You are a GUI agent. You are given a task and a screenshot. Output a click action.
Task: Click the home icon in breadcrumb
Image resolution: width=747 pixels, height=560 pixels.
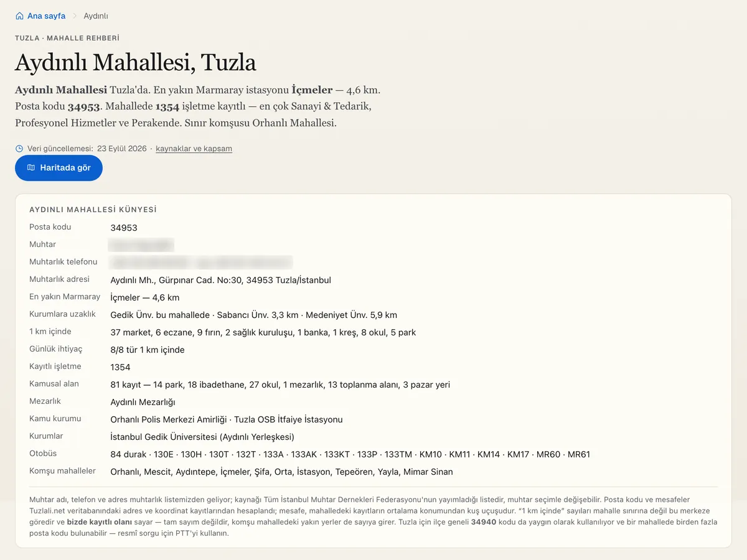click(19, 16)
